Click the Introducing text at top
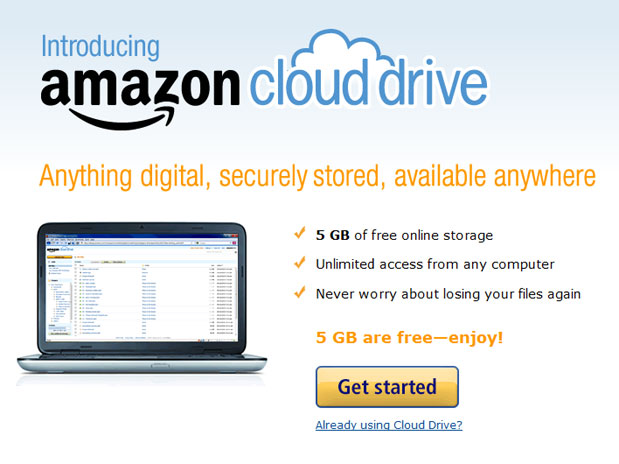This screenshot has height=464, width=619. [x=101, y=47]
